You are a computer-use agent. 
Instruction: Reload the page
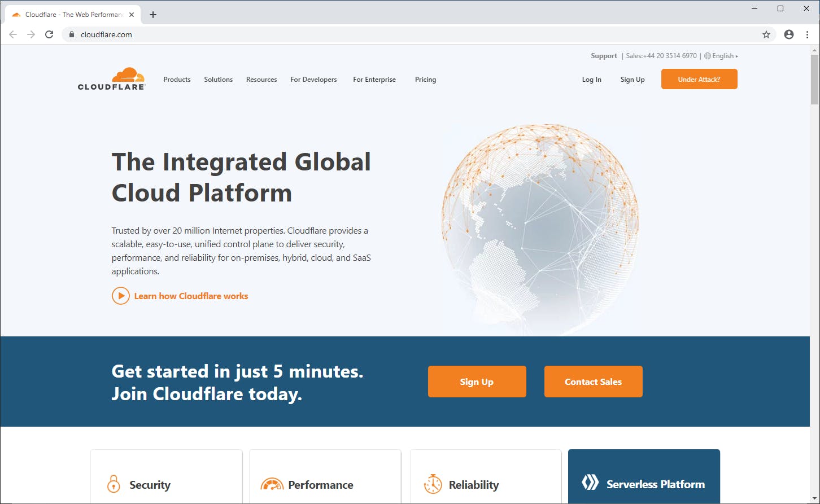pyautogui.click(x=49, y=34)
